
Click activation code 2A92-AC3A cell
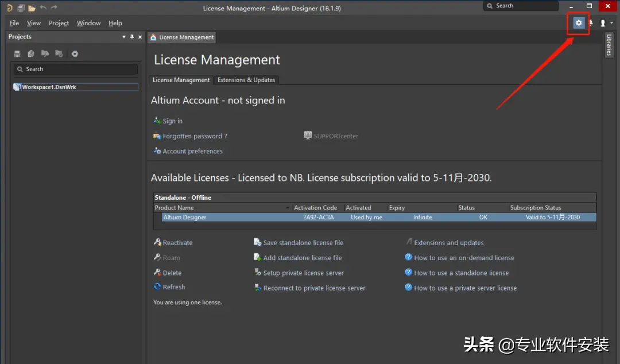[x=318, y=217]
